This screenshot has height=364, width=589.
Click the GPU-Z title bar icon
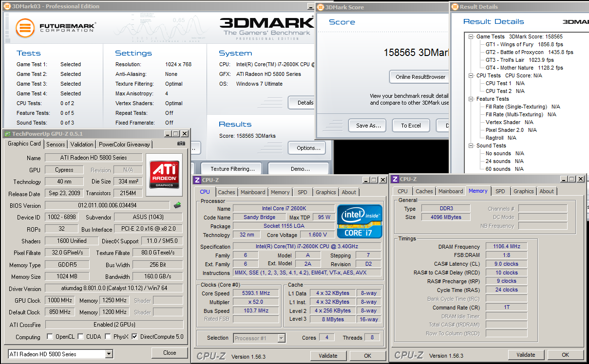7,133
